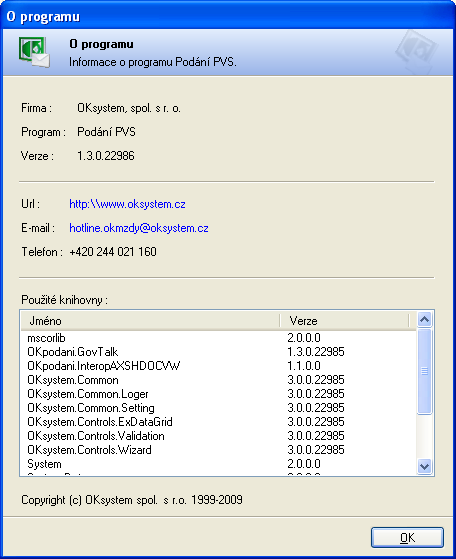Select the OKsystem.Controls.ExDataGrid row
The width and height of the screenshot is (456, 559).
tap(218, 422)
